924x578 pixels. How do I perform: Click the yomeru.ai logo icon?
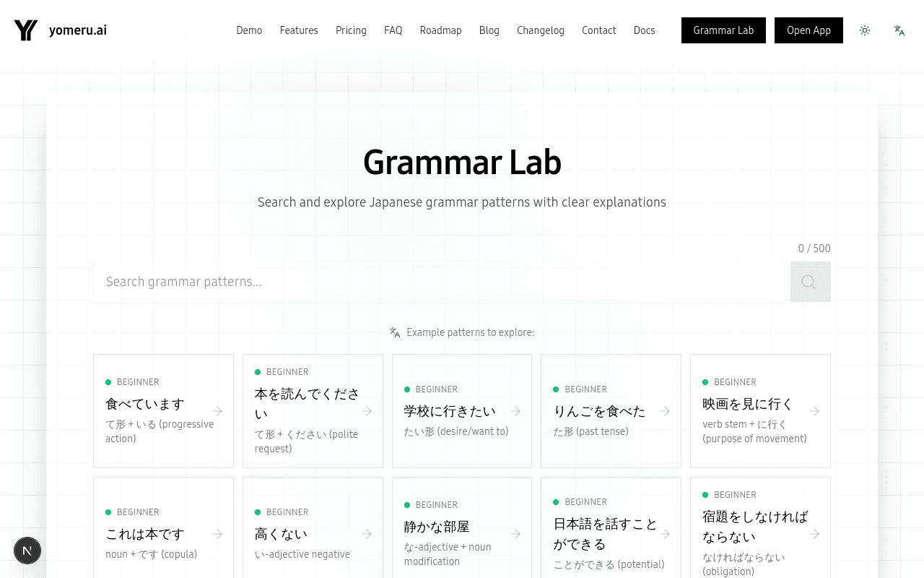coord(25,30)
